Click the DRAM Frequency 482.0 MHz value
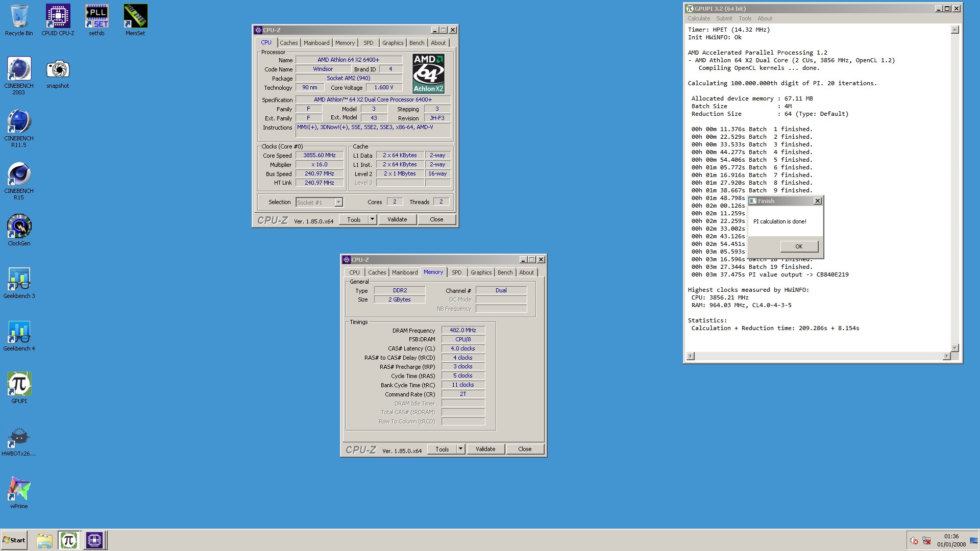The image size is (980, 551). coord(463,330)
